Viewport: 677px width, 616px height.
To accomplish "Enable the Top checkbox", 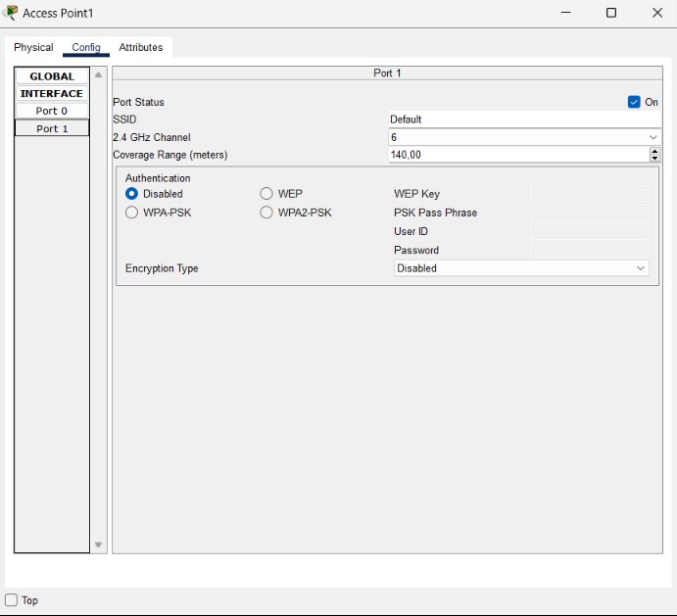I will tap(11, 600).
